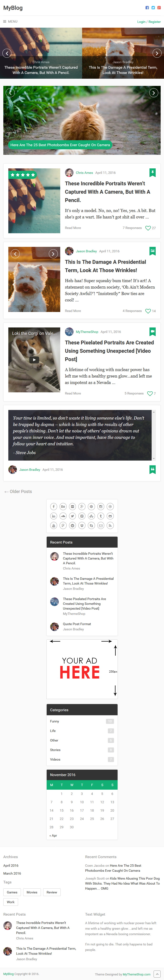
Task: Go to previous image in dog post slider
Action: click(15, 254)
